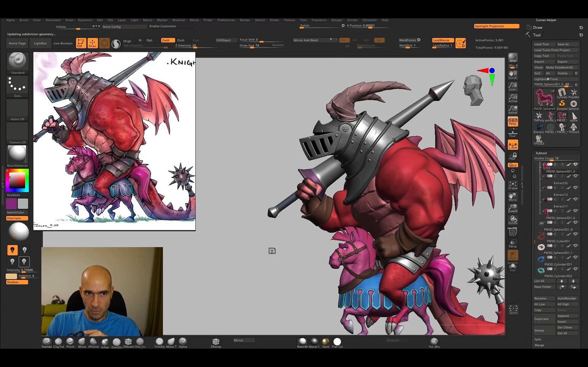The image size is (588, 367).
Task: Click the head orientation cam view
Action: pyautogui.click(x=473, y=90)
